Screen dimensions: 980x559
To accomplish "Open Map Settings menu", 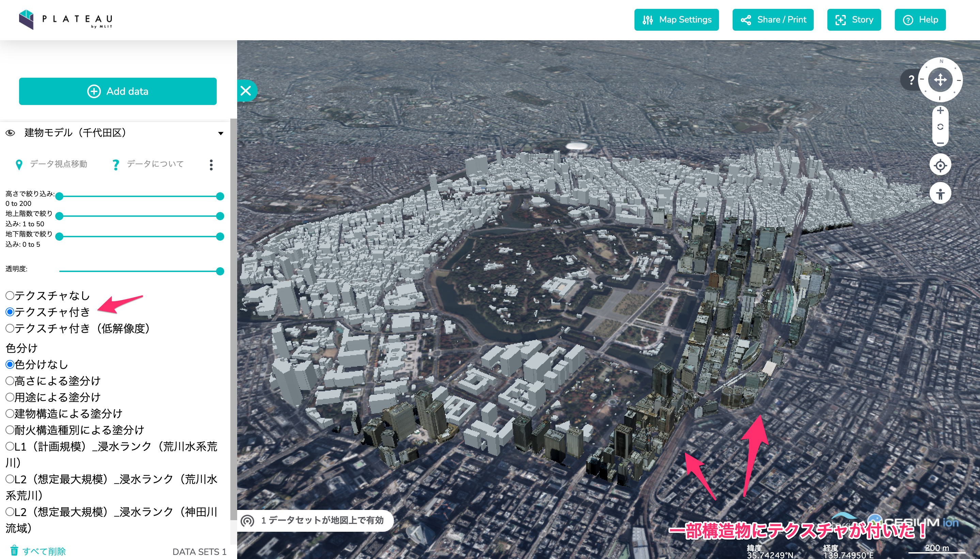I will click(676, 19).
